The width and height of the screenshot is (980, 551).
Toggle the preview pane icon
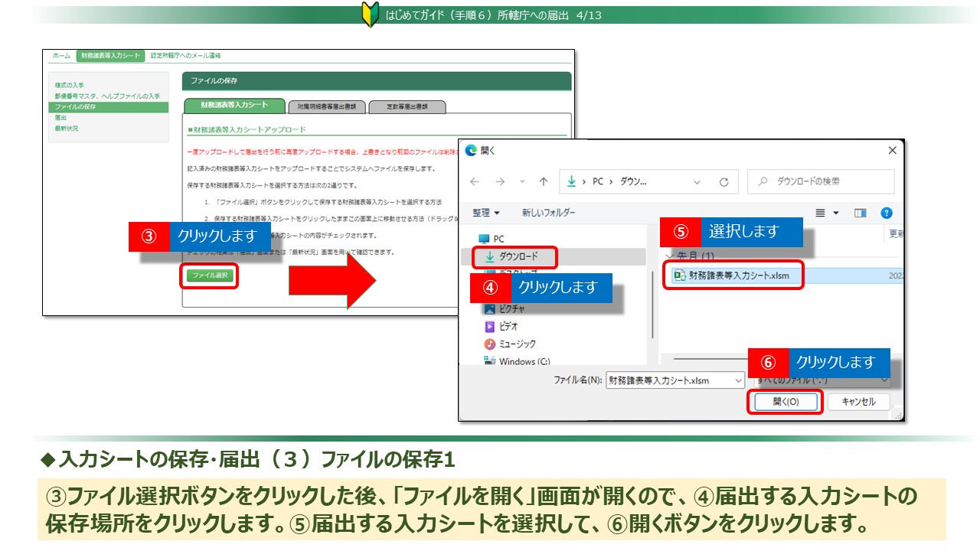tap(860, 213)
